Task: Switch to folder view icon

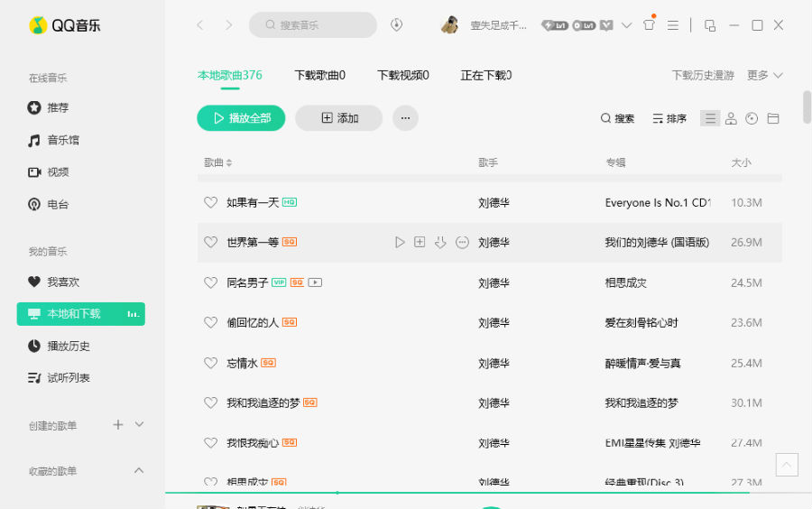Action: [x=773, y=118]
